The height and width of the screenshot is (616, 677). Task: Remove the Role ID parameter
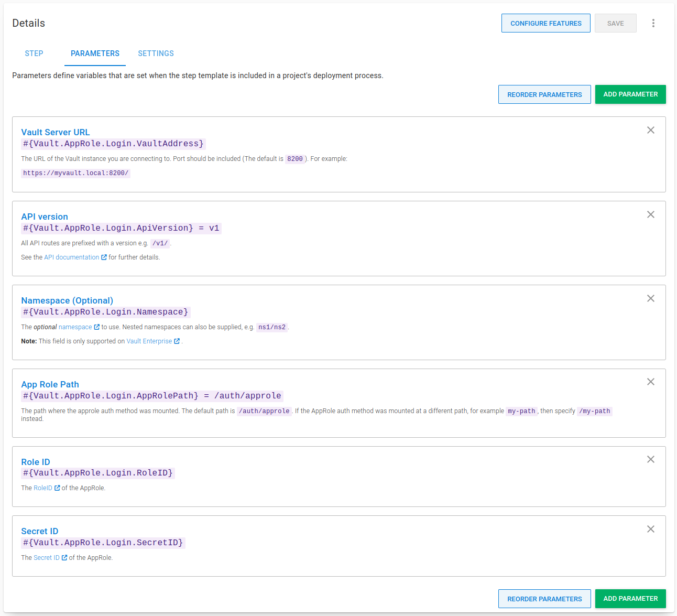click(x=650, y=459)
